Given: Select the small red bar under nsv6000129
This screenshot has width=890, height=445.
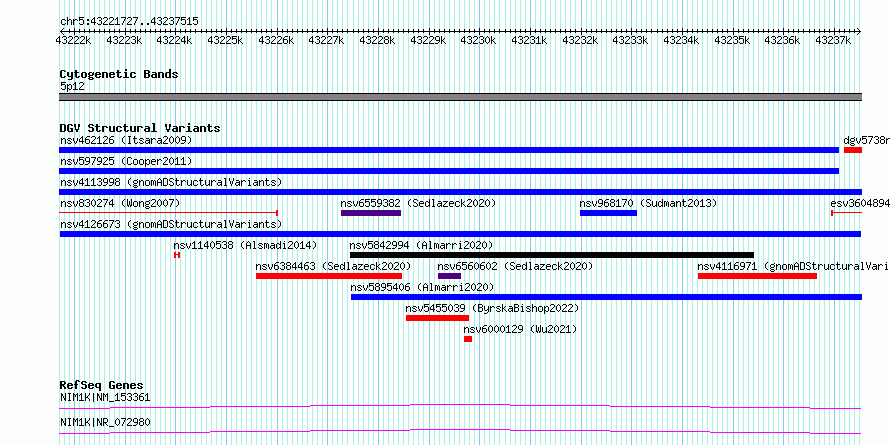Looking at the screenshot, I should coord(468,339).
